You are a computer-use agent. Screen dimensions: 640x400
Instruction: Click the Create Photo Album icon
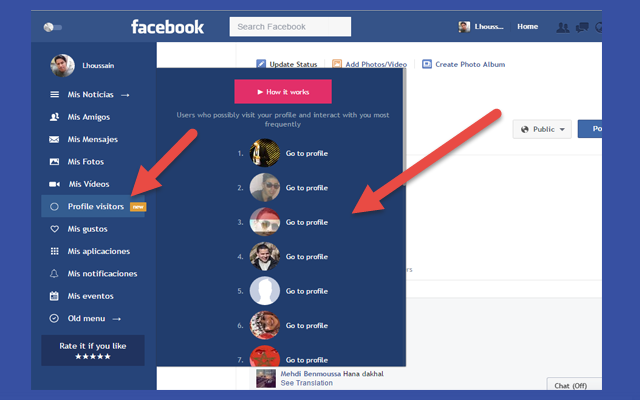pos(427,64)
